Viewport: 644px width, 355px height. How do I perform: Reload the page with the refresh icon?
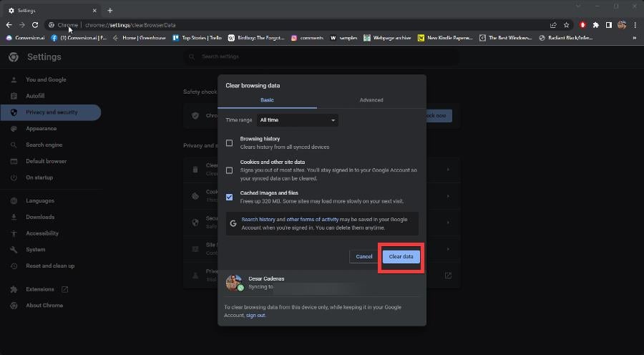click(35, 25)
